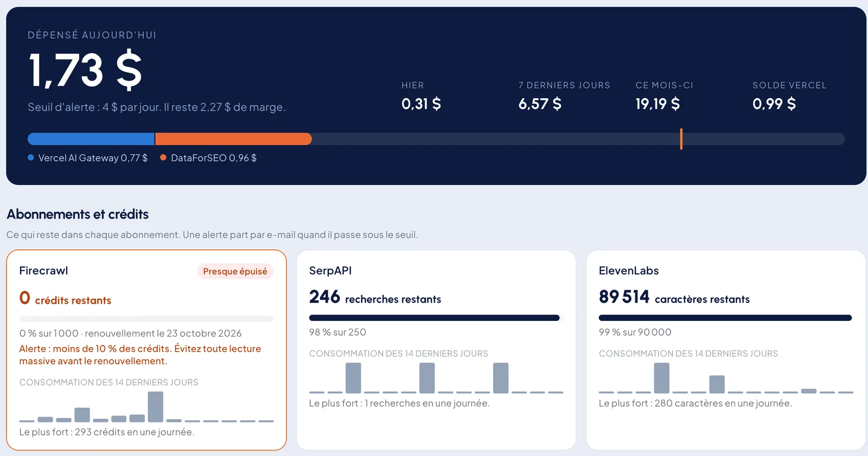This screenshot has width=868, height=456.
Task: Select Le plus fort : 280 caractères text
Action: click(x=695, y=403)
